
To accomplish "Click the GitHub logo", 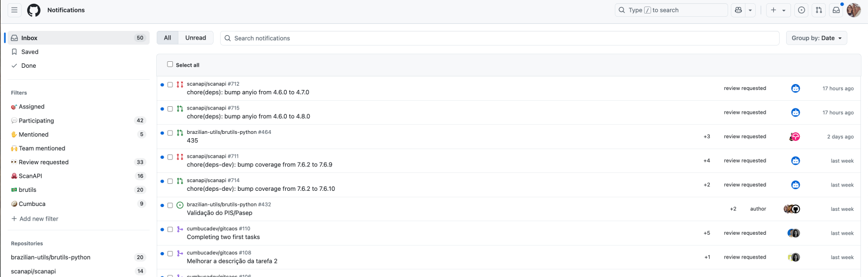I will (34, 10).
